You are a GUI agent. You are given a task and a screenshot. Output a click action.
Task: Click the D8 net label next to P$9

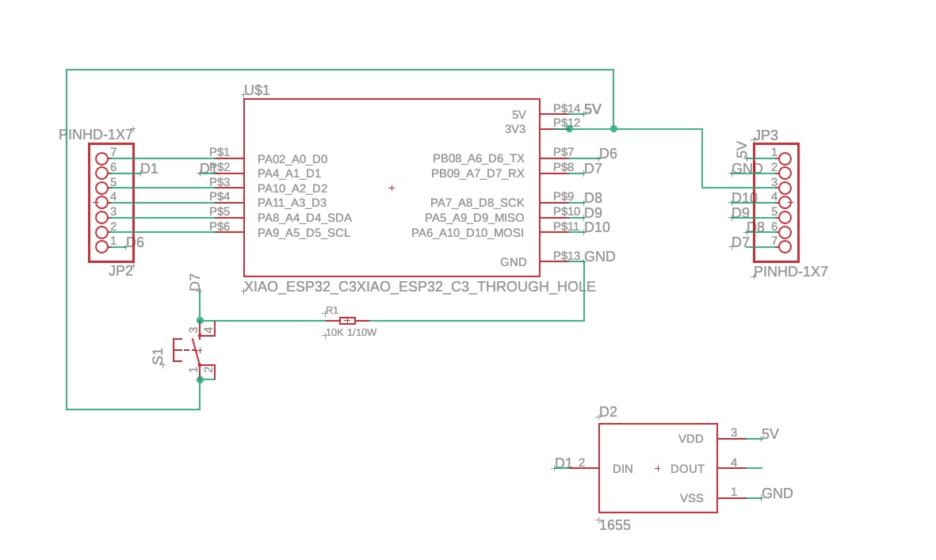click(x=593, y=198)
